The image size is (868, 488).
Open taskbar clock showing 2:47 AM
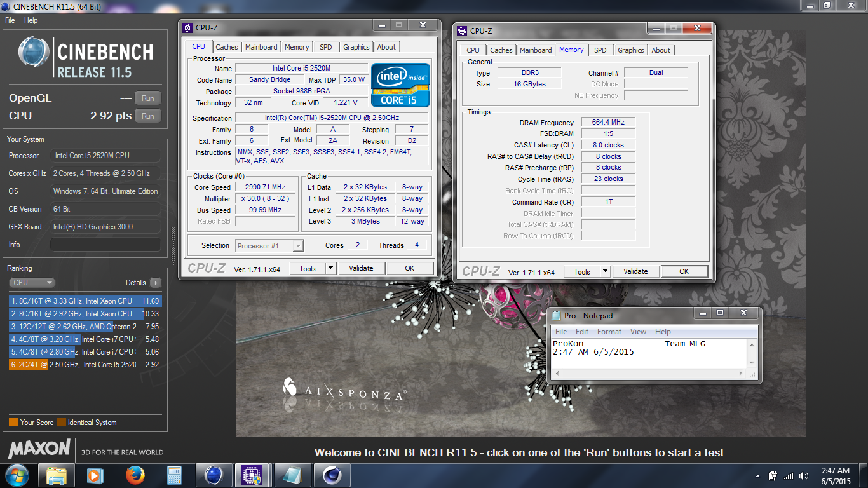[835, 476]
